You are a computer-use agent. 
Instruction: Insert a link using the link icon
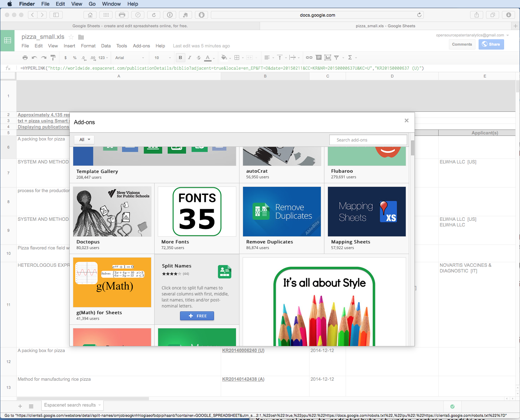click(x=309, y=58)
